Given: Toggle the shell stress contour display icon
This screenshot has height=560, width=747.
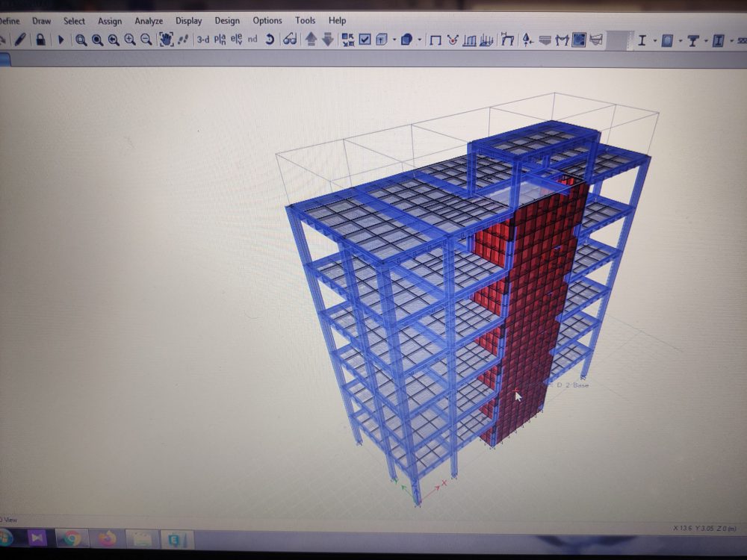Looking at the screenshot, I should [578, 40].
